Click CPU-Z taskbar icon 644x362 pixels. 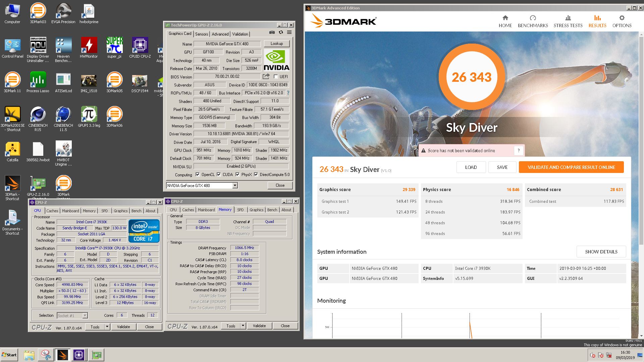(79, 355)
